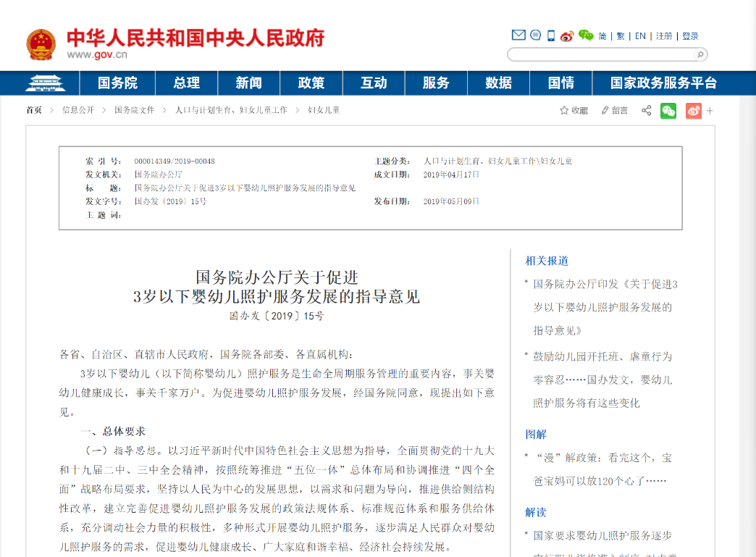Image resolution: width=756 pixels, height=557 pixels.
Task: Click the site search input field
Action: tap(602, 54)
